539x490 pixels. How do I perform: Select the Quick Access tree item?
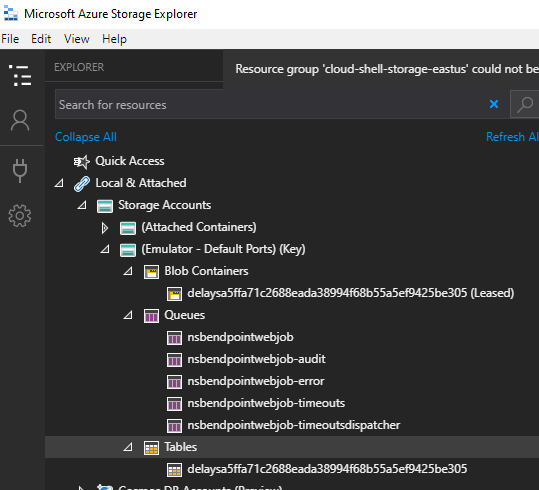(x=130, y=161)
